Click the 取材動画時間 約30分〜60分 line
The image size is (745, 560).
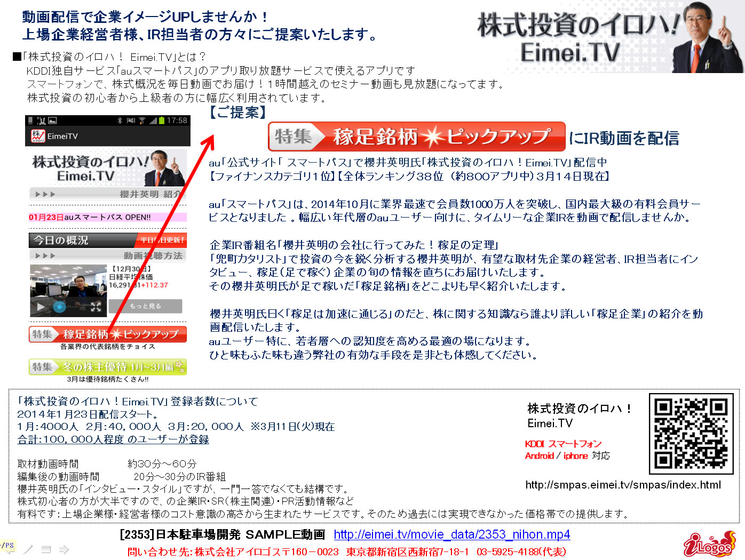click(x=107, y=464)
